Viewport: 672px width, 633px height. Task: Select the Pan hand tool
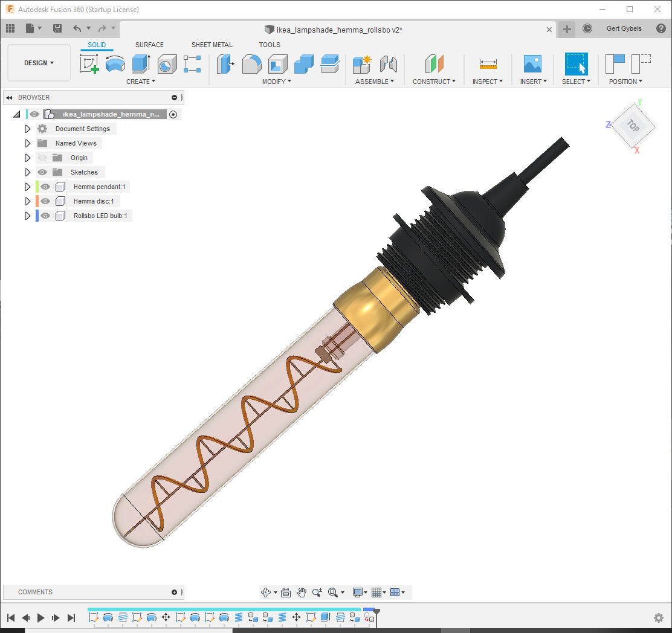point(302,593)
